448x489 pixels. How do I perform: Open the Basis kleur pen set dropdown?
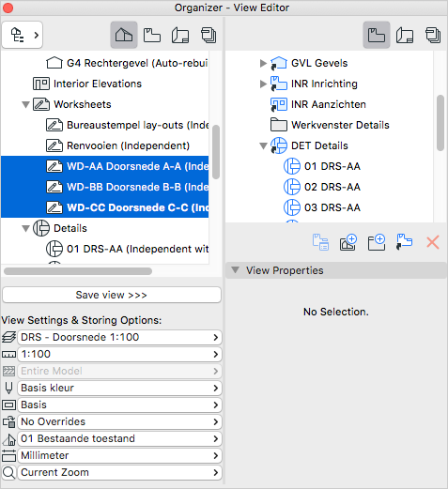[x=119, y=388]
